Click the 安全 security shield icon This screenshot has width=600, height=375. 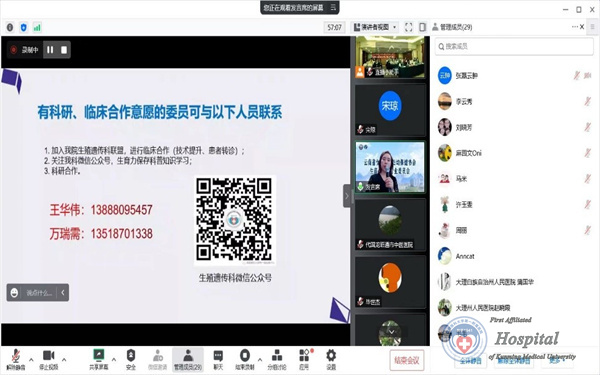pyautogui.click(x=131, y=359)
